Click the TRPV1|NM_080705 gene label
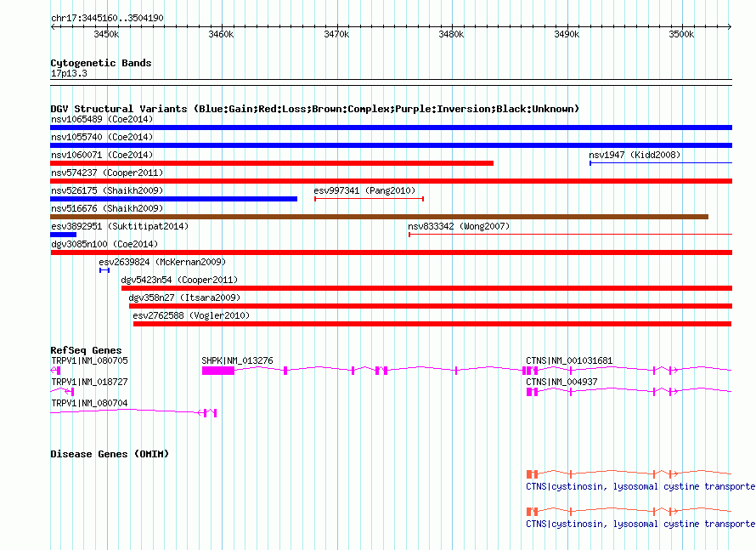Image resolution: width=756 pixels, height=550 pixels. (90, 360)
